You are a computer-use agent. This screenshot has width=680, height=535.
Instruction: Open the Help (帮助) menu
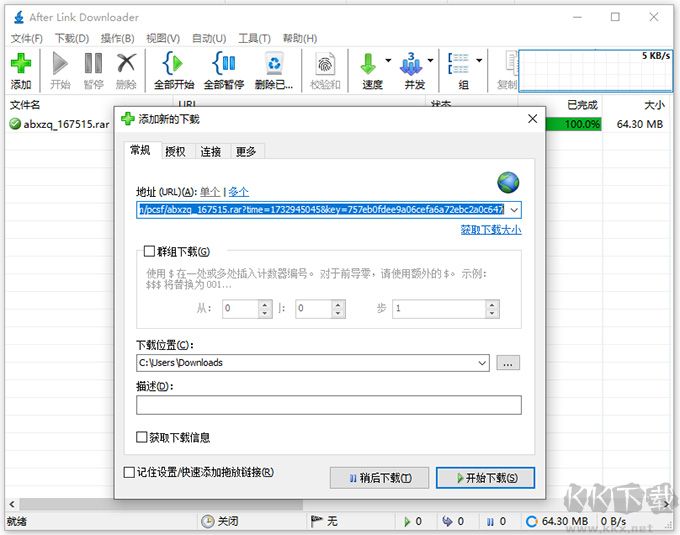pos(300,39)
